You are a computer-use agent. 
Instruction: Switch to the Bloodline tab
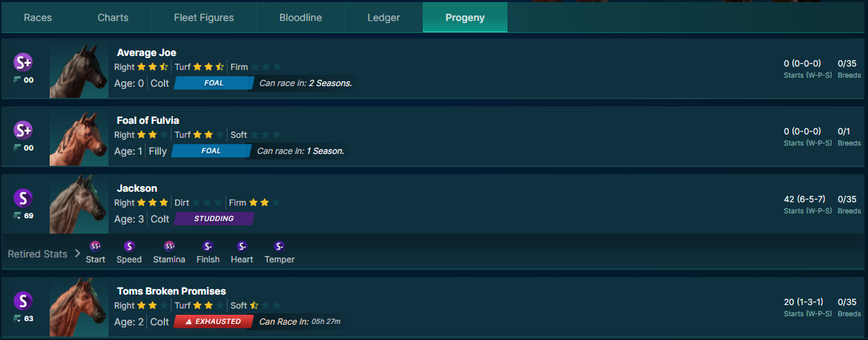point(300,17)
